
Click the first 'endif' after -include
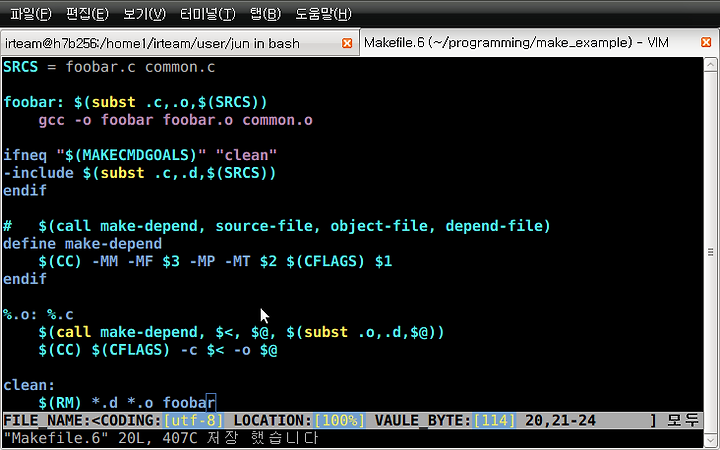tap(25, 191)
